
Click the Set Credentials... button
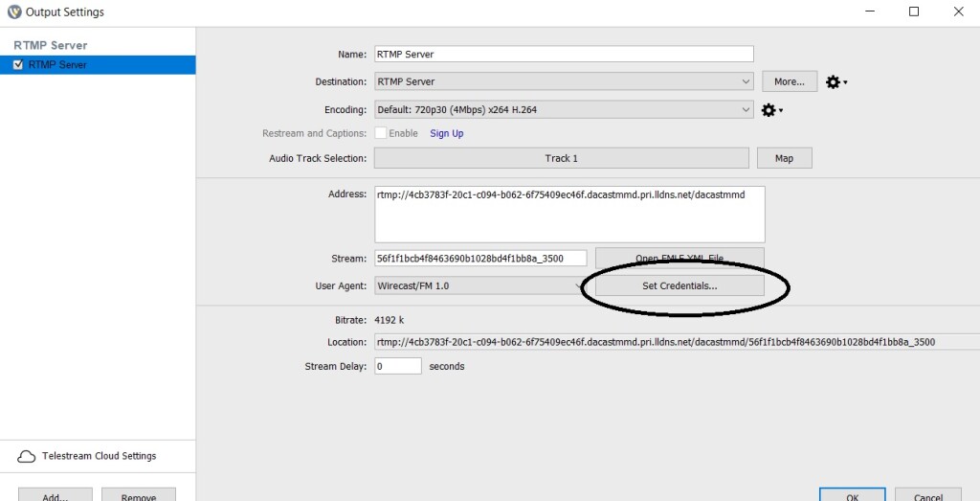click(679, 285)
